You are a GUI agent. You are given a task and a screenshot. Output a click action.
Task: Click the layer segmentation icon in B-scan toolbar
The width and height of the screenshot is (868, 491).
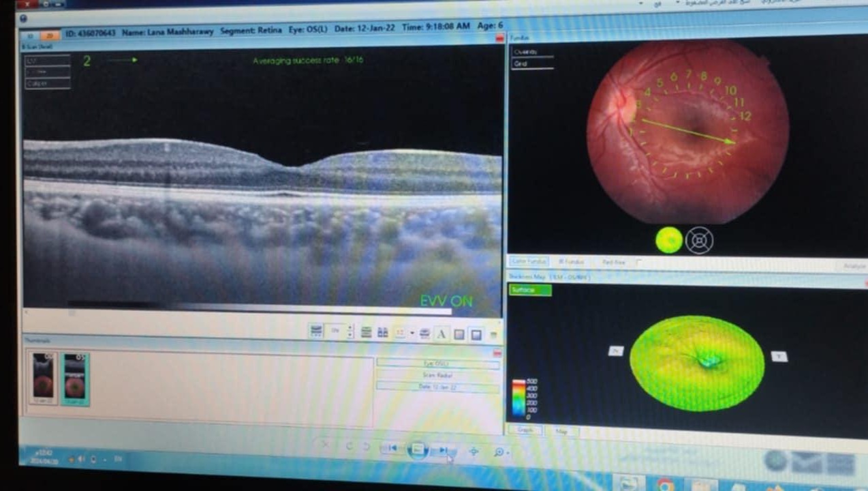click(x=316, y=331)
